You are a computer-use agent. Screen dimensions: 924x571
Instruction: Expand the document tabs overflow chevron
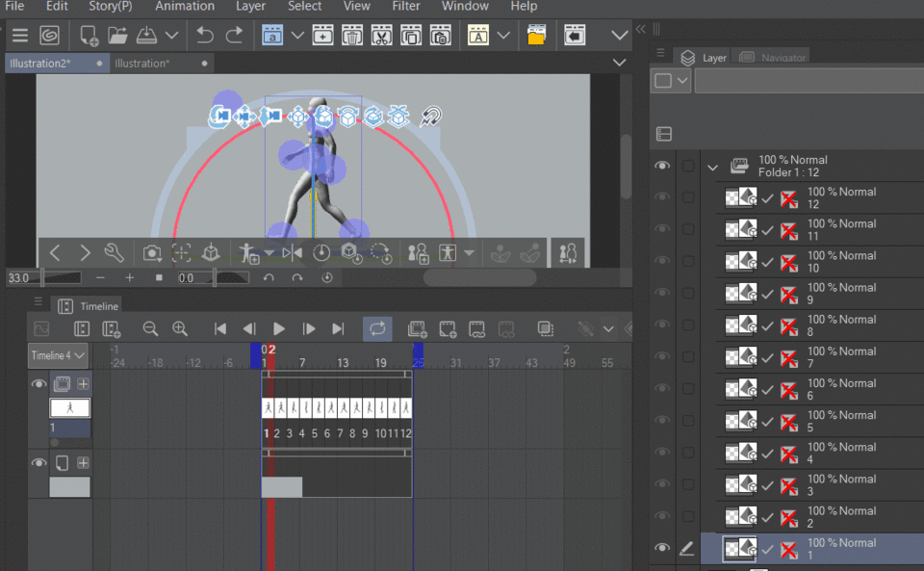point(619,63)
